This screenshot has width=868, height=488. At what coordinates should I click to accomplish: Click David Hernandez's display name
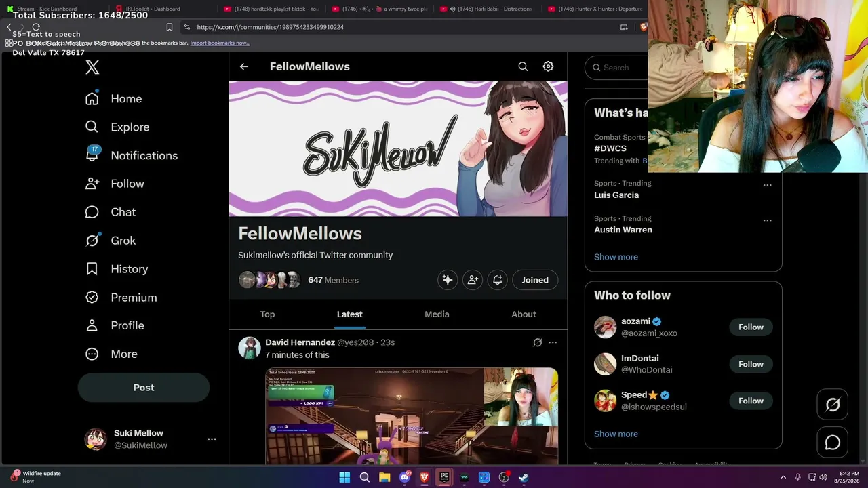click(x=300, y=342)
